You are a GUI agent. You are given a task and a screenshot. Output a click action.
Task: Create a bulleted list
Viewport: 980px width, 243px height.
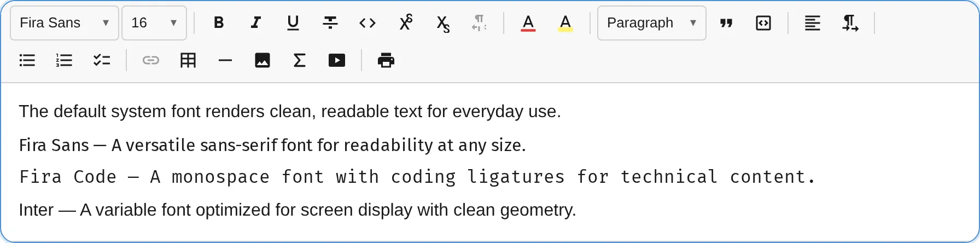27,60
